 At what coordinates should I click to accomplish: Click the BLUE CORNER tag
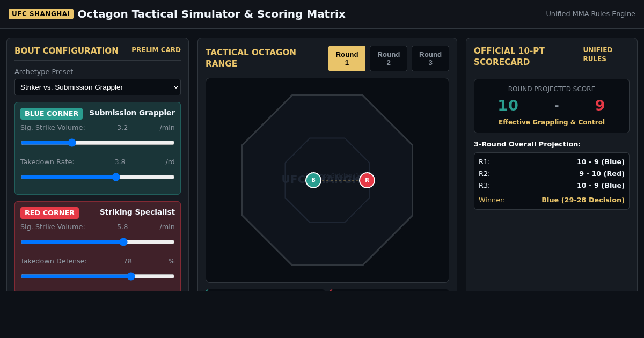pyautogui.click(x=52, y=114)
